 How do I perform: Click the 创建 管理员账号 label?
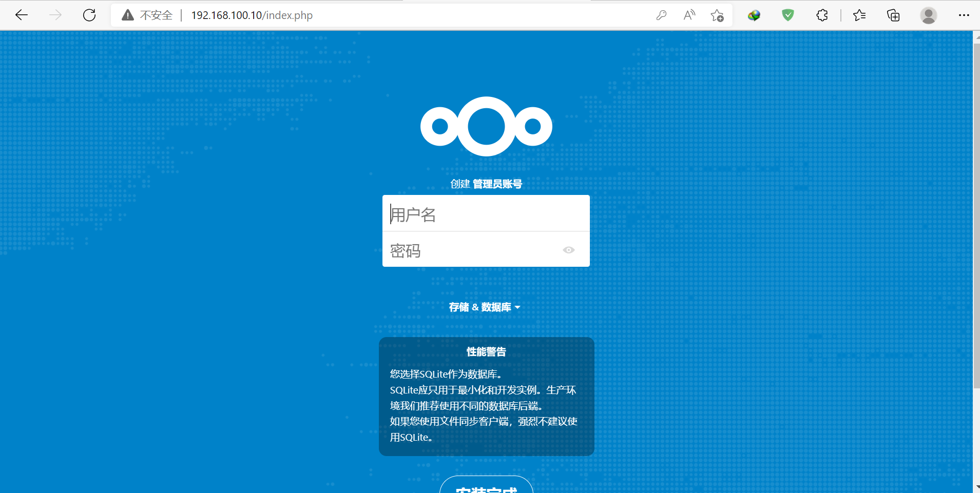[486, 184]
